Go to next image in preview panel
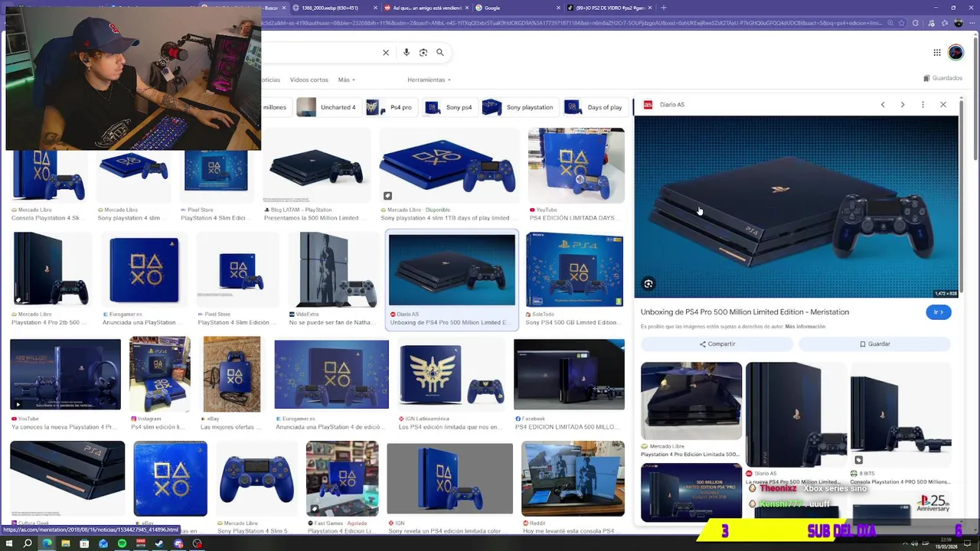Viewport: 980px width, 551px height. click(x=903, y=105)
